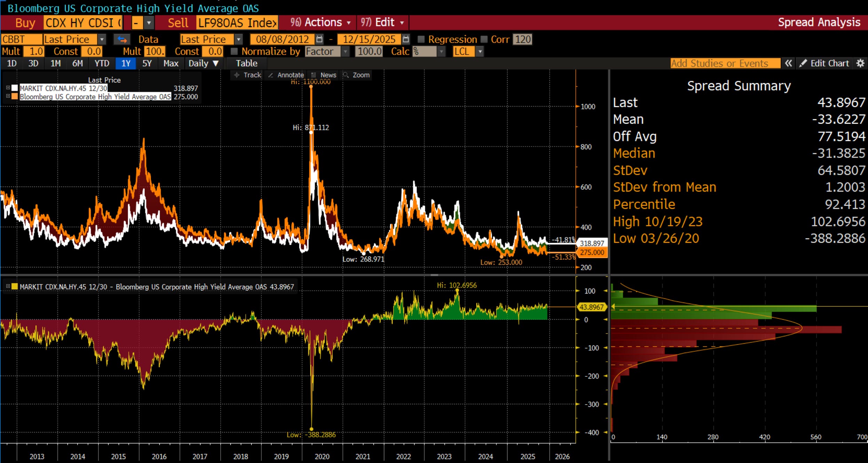Viewport: 868px width, 463px height.
Task: Collapse panel with double chevron icon
Action: [x=788, y=63]
